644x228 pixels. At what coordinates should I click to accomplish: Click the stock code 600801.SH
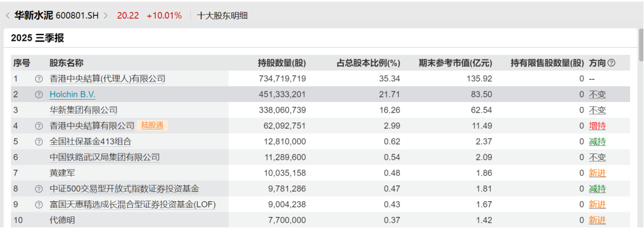(77, 16)
